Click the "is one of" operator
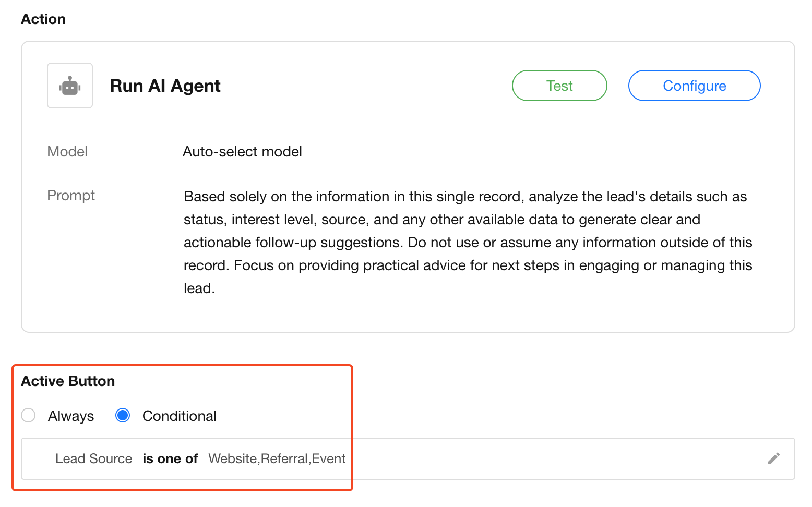This screenshot has width=812, height=507. tap(170, 459)
